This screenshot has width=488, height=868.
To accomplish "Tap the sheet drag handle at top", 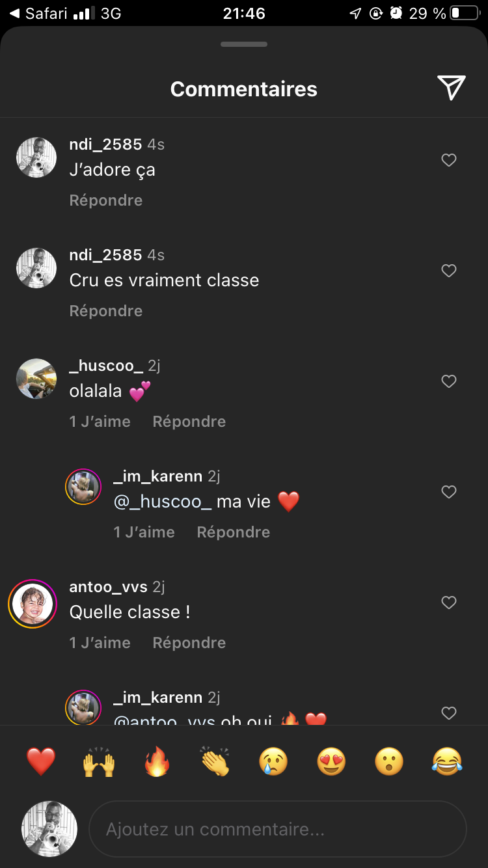I will coord(244,44).
